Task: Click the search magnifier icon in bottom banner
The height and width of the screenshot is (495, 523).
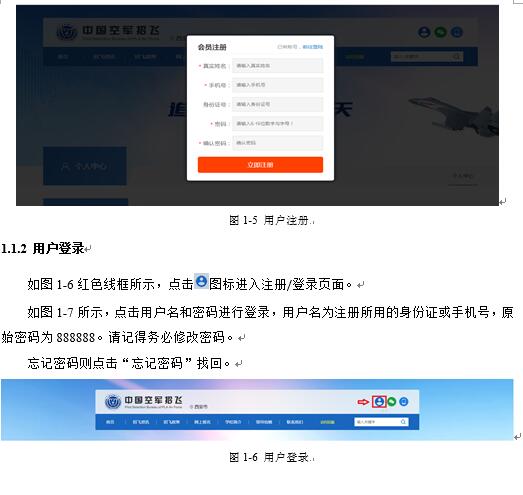Action: (403, 422)
